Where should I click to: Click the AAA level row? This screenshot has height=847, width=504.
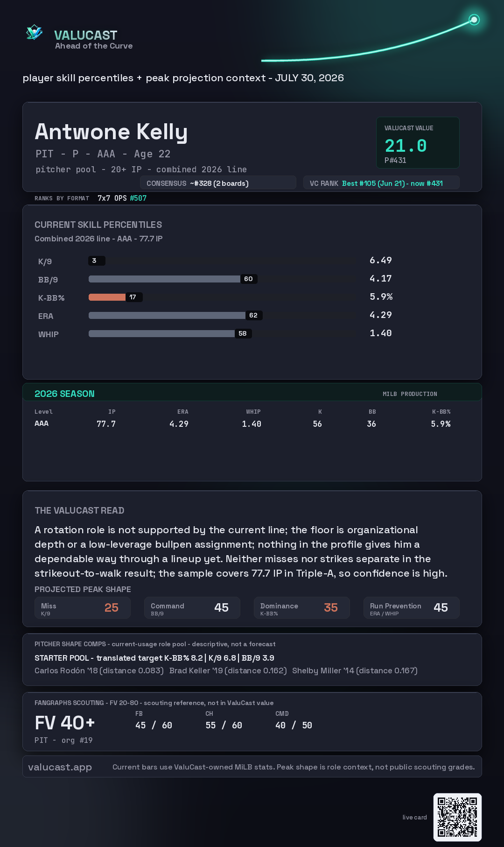coord(243,423)
